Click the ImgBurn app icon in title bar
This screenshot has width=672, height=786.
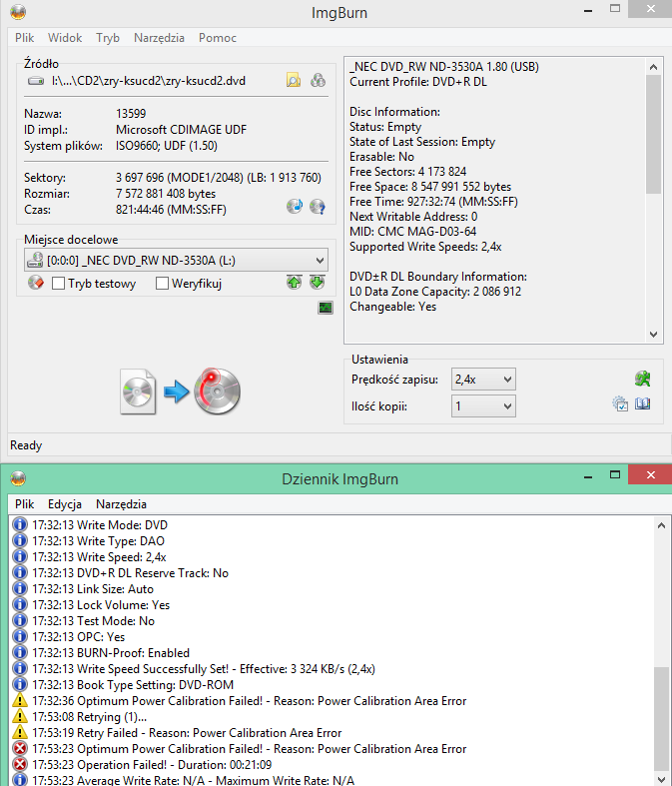tap(18, 12)
